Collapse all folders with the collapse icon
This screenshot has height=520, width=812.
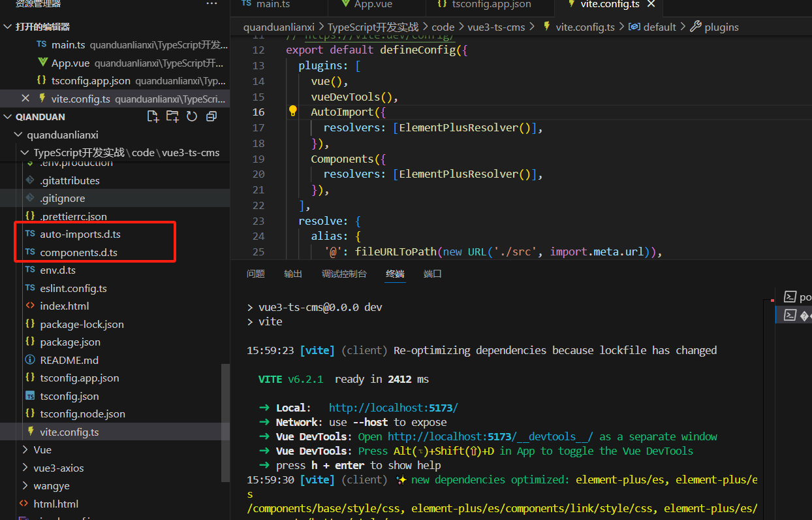point(211,116)
